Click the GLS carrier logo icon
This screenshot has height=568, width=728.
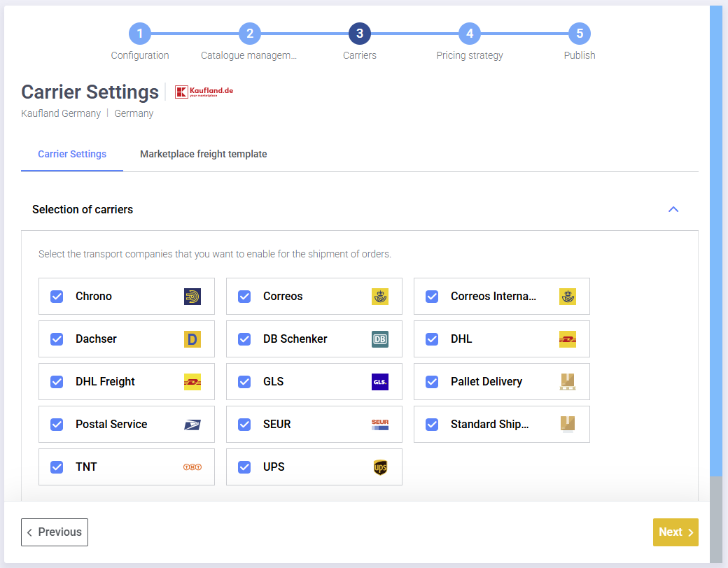[379, 382]
